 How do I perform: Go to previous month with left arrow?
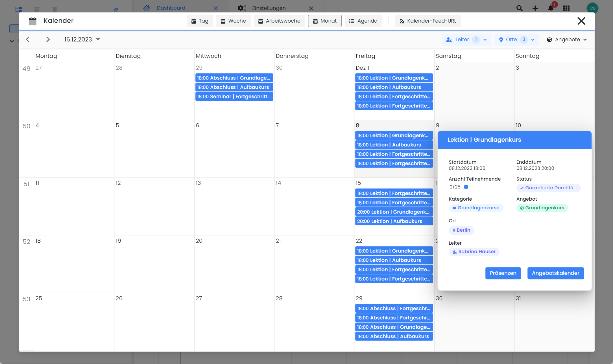coord(27,39)
